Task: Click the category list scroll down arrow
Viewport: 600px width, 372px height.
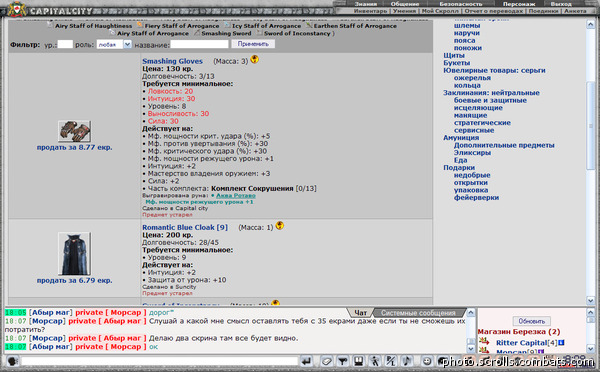Action: point(590,300)
